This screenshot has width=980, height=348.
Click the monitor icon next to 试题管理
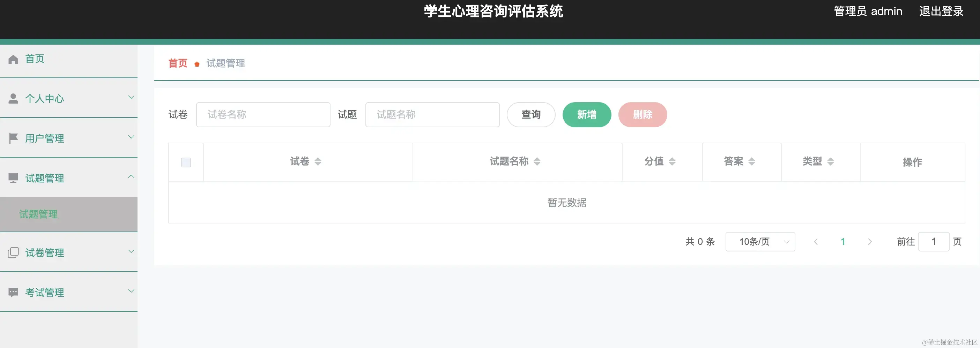(x=13, y=177)
